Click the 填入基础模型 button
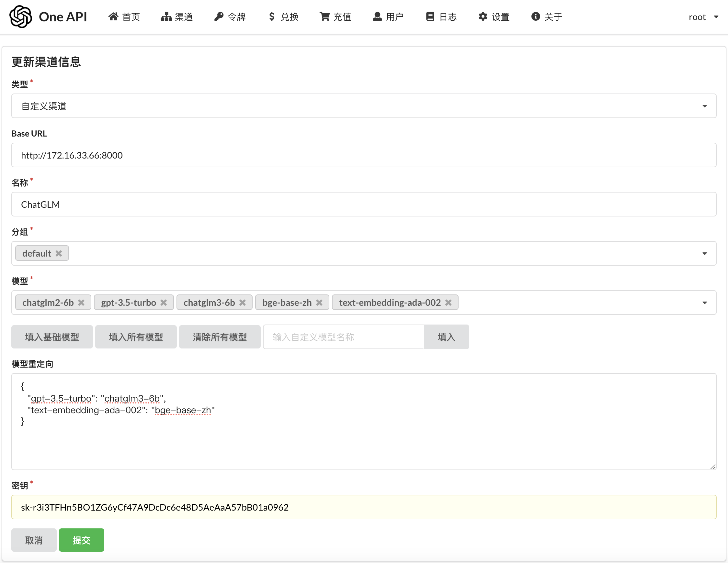Image resolution: width=728 pixels, height=563 pixels. [52, 337]
